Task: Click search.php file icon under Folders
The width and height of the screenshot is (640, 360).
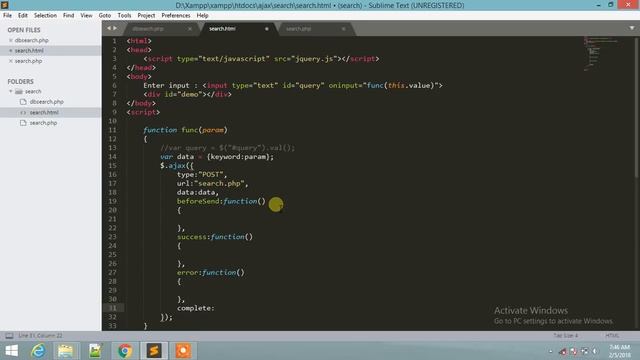Action: (x=23, y=123)
